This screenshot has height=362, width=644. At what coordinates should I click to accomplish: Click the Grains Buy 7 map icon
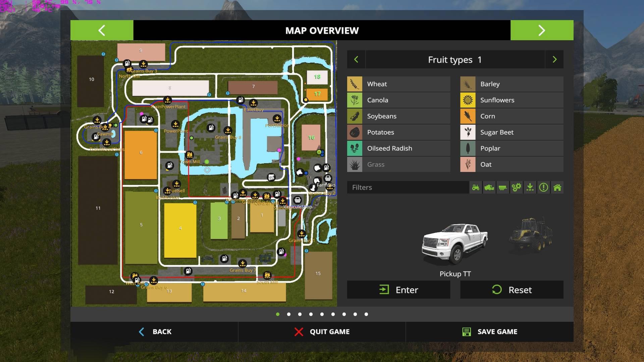[x=243, y=263]
